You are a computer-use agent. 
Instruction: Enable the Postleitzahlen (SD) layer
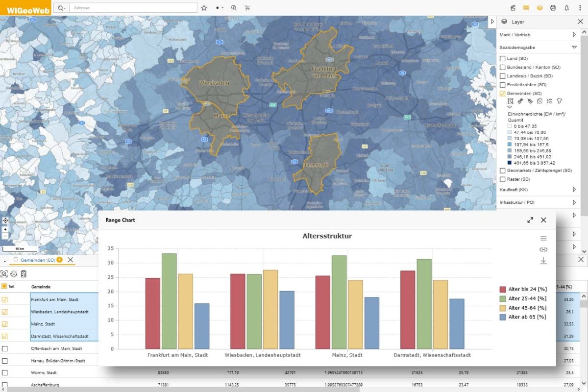502,85
